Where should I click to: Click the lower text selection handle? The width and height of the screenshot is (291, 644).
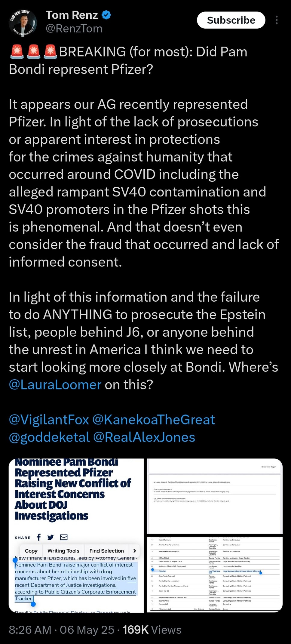coord(33,604)
